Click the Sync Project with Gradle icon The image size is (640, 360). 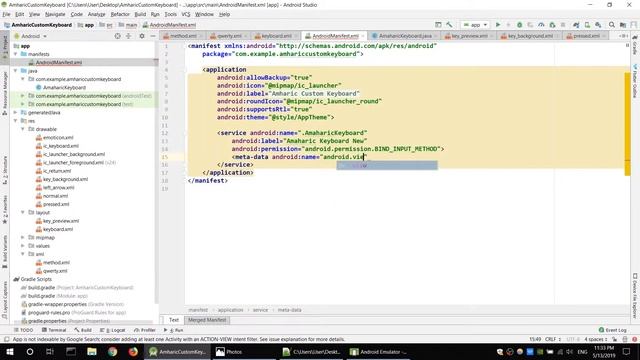point(576,25)
